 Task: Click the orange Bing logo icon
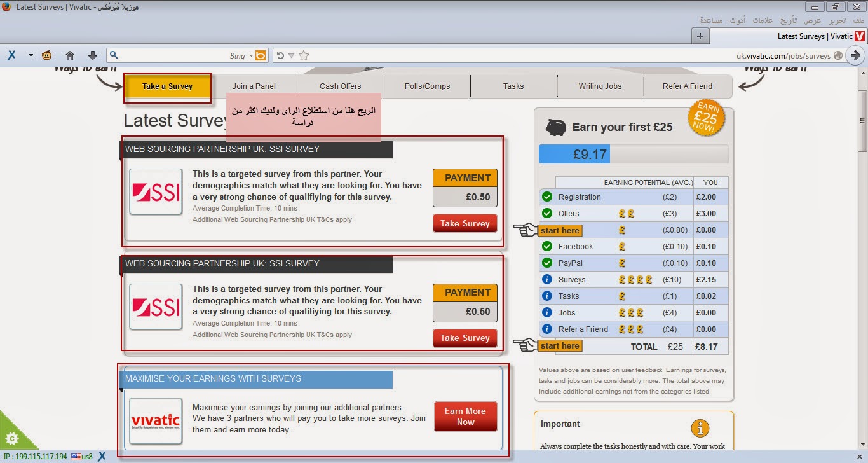pos(261,55)
